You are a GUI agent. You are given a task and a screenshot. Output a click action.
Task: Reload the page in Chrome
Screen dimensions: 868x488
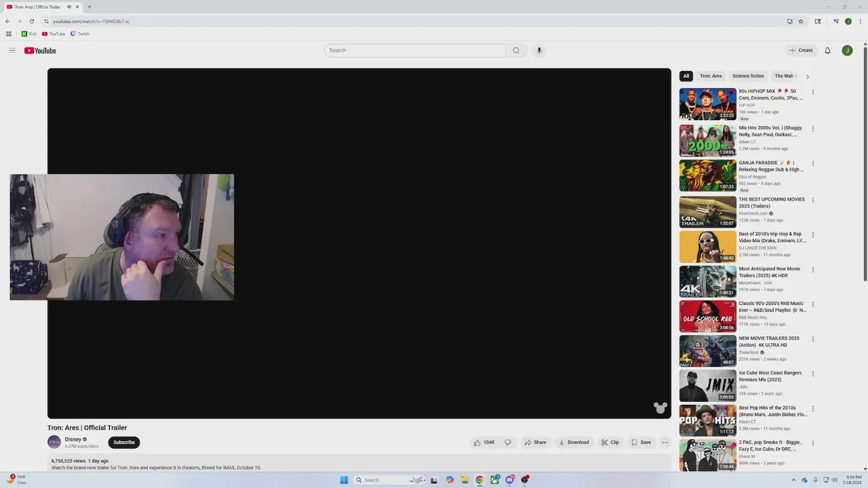pyautogui.click(x=32, y=21)
